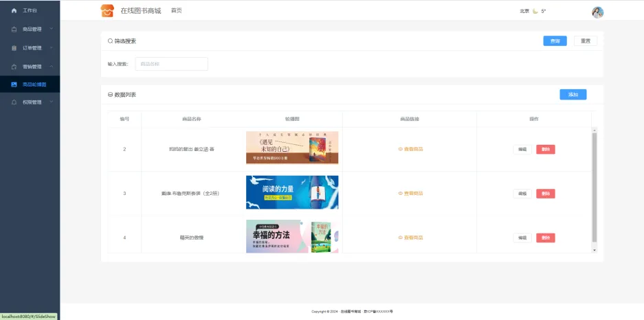The height and width of the screenshot is (320, 644).
Task: Click the 商品名称 search input field
Action: click(x=171, y=64)
